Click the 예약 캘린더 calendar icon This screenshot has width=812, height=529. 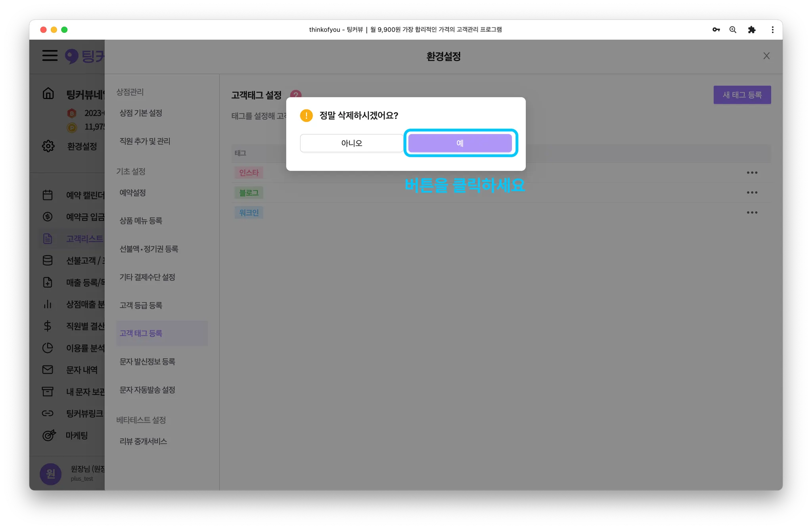48,195
